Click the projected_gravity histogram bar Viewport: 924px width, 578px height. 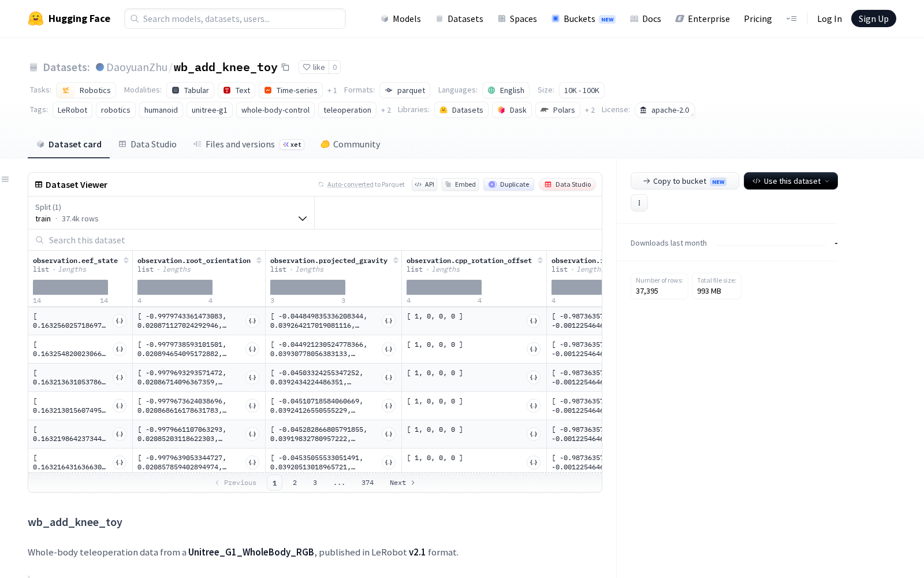click(x=308, y=287)
